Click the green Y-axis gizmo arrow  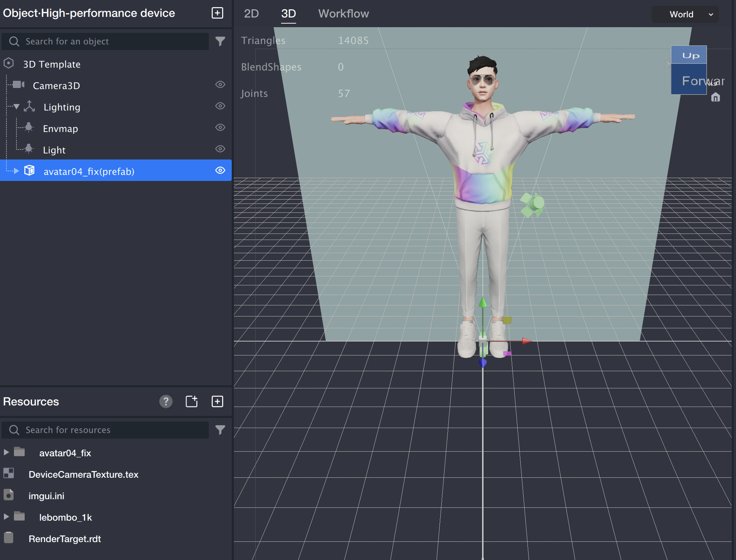point(483,303)
